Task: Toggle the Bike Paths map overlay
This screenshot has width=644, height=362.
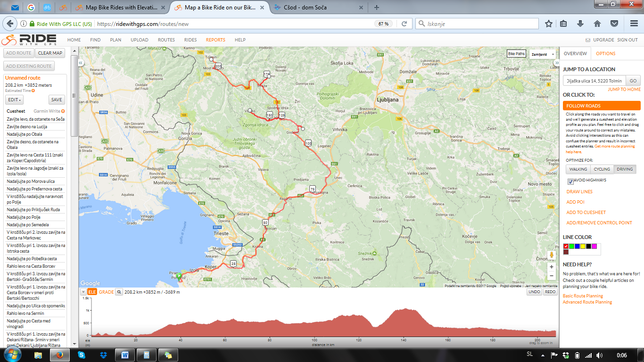Action: [516, 54]
